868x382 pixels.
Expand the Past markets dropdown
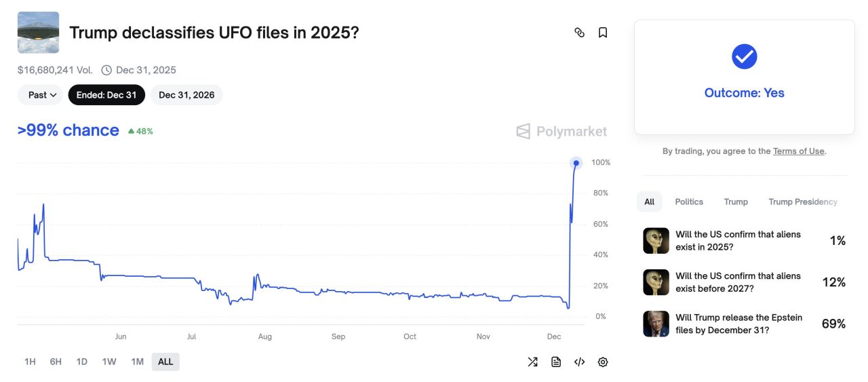(x=40, y=95)
